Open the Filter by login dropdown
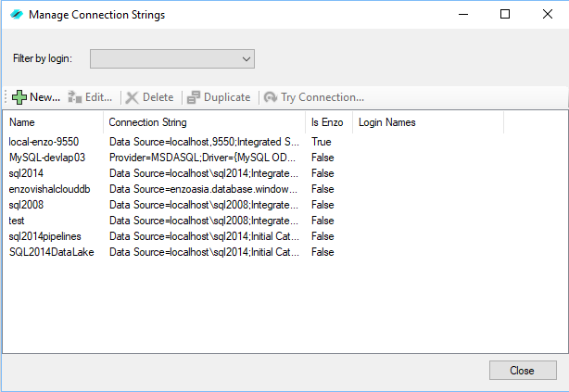Viewport: 569px width, 392px height. tap(172, 58)
